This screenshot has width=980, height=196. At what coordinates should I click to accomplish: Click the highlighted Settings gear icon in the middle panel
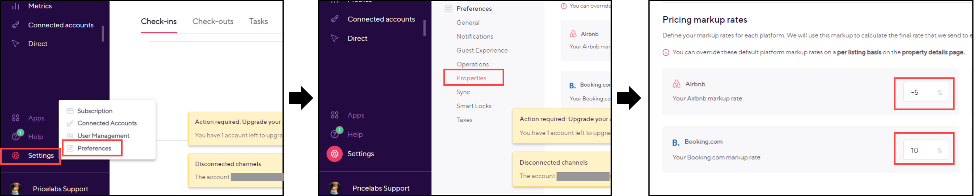click(x=335, y=154)
